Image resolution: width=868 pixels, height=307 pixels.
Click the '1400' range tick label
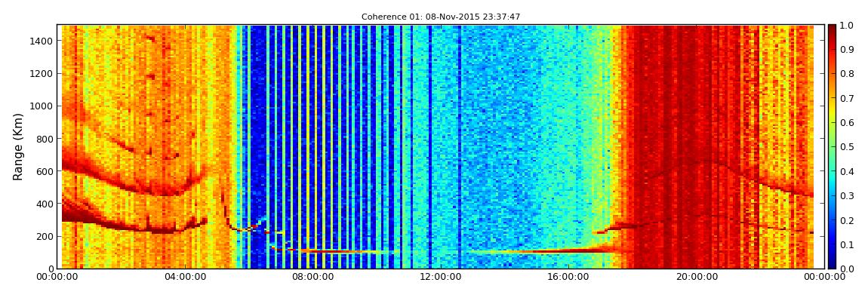click(42, 41)
